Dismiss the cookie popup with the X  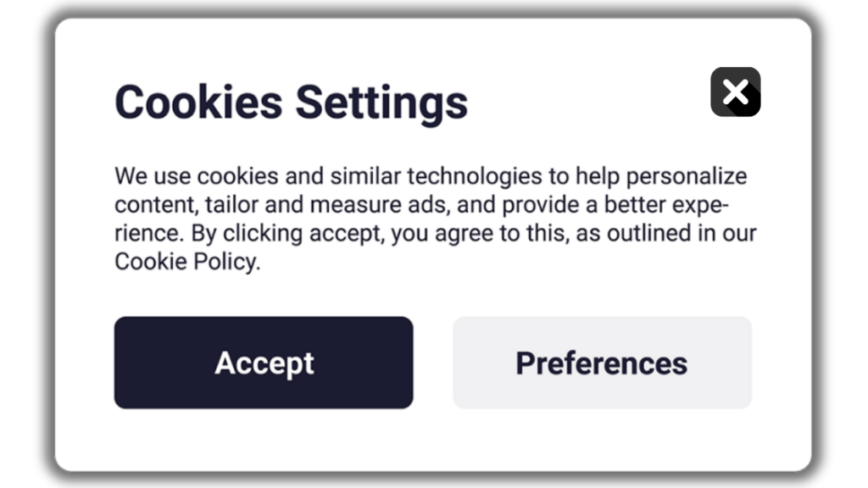coord(735,91)
